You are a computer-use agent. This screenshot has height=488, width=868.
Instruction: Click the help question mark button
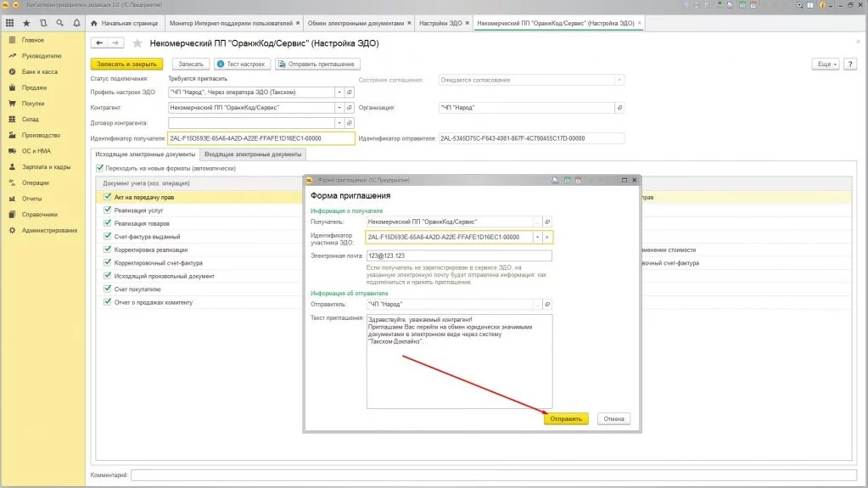(852, 64)
